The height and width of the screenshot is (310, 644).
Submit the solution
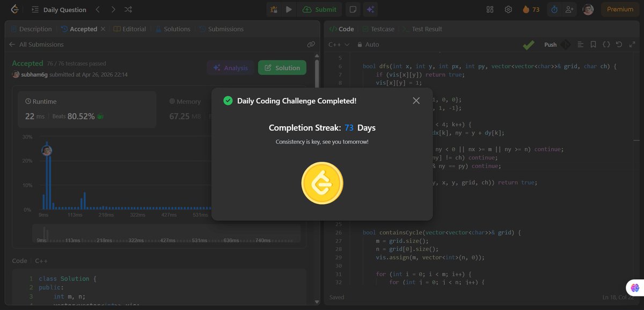(x=320, y=9)
